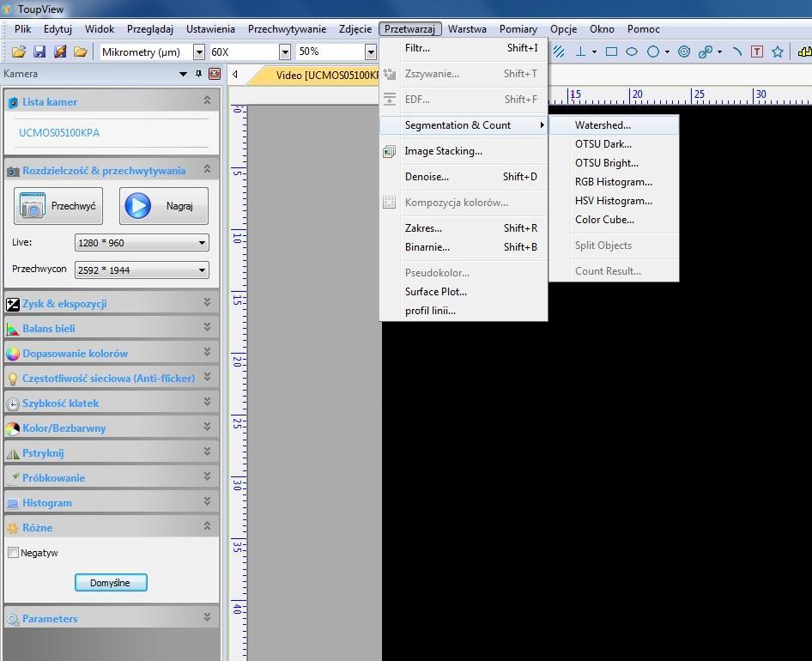Pin the Kamera panel
Image resolution: width=812 pixels, height=661 pixels.
[x=198, y=74]
